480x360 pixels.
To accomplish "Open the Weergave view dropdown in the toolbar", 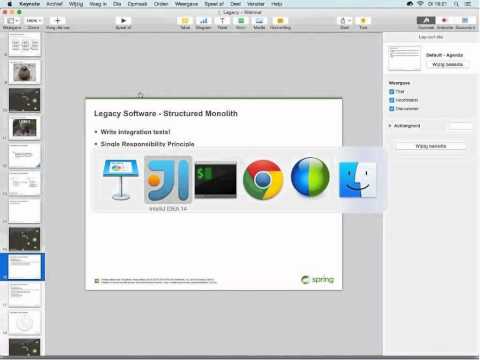I will pos(12,21).
